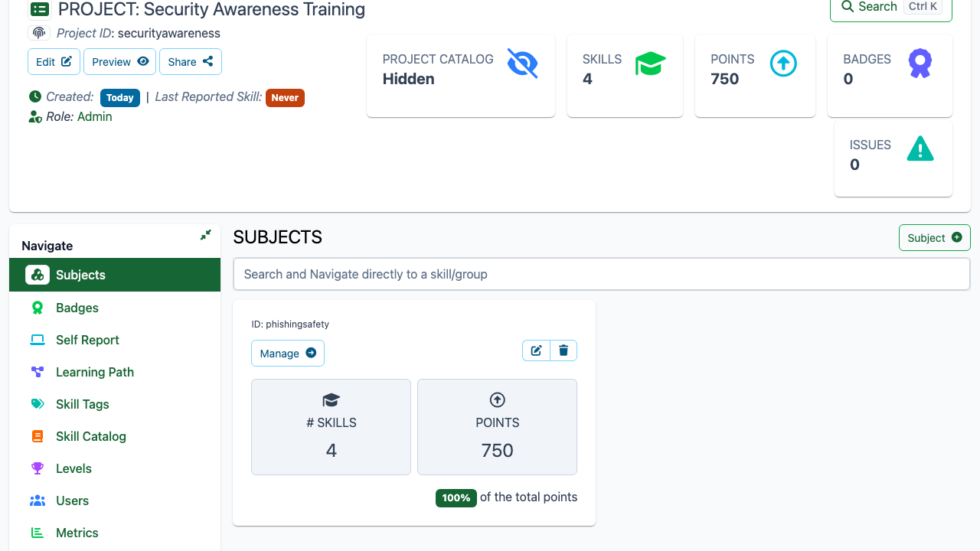Viewport: 980px width, 551px height.
Task: Click the Preview project button
Action: [x=120, y=62]
